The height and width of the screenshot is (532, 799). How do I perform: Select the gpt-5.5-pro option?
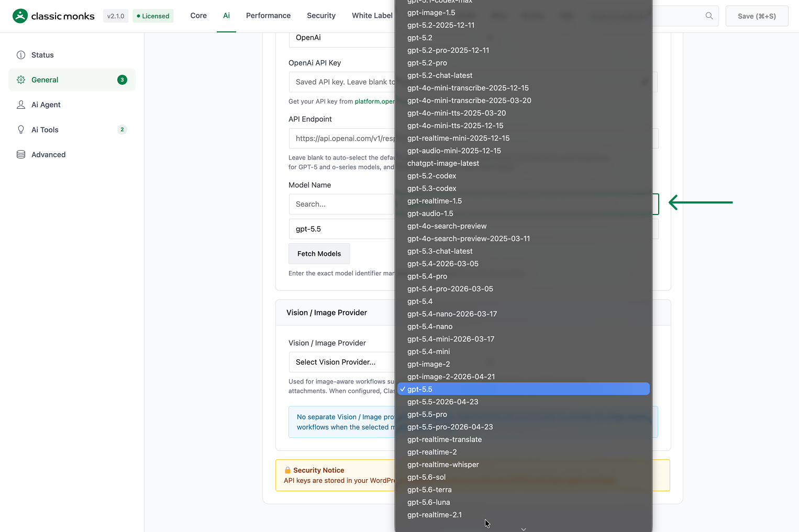click(524, 414)
